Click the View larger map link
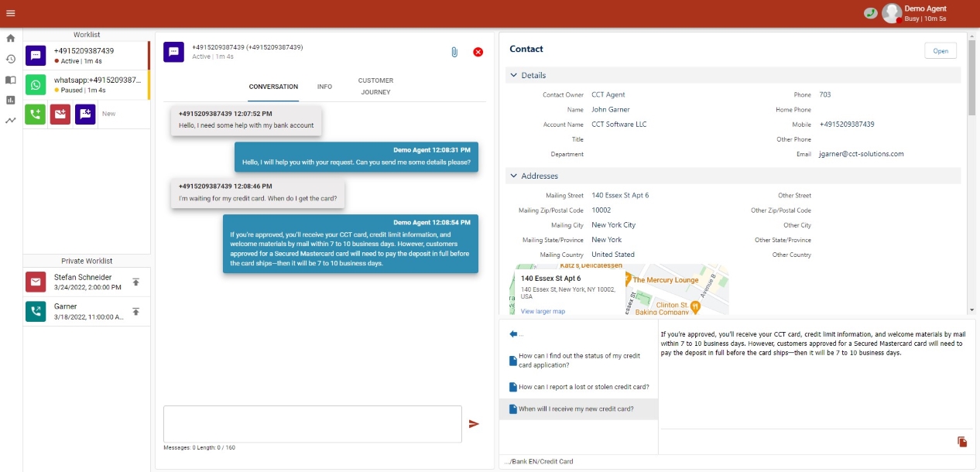Viewport: 980px width, 472px height. (x=543, y=311)
